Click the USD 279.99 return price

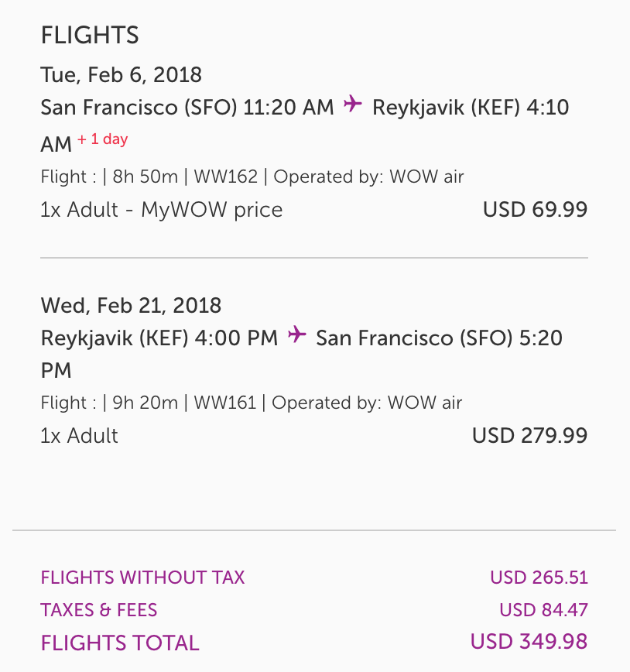tap(529, 435)
